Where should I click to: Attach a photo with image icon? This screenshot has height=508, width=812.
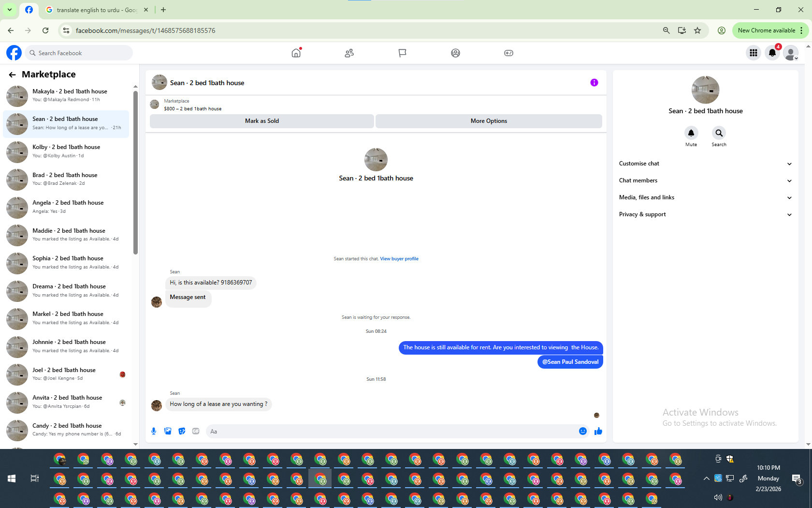pos(168,431)
